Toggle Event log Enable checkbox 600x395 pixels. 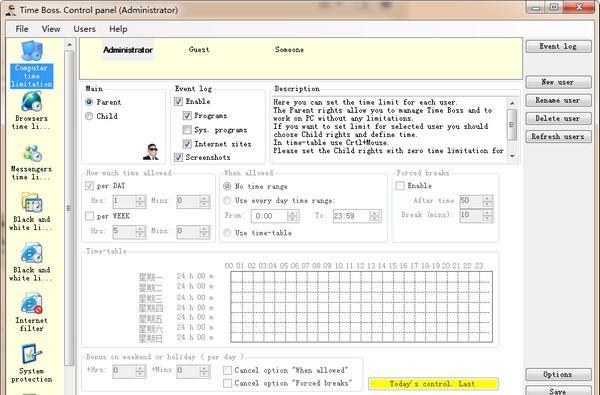178,101
